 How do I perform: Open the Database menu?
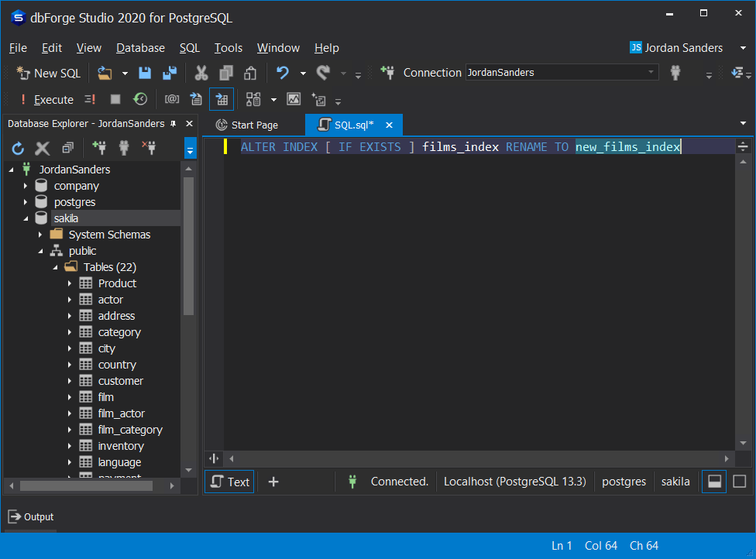point(140,48)
